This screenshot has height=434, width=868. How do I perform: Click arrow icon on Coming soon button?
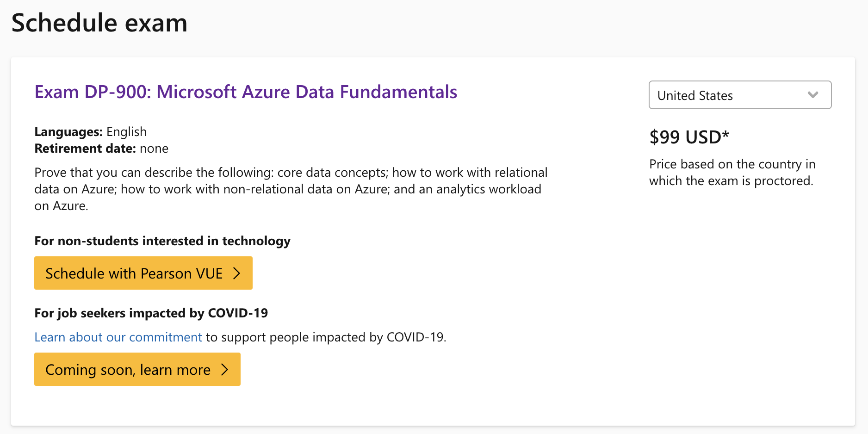point(225,370)
